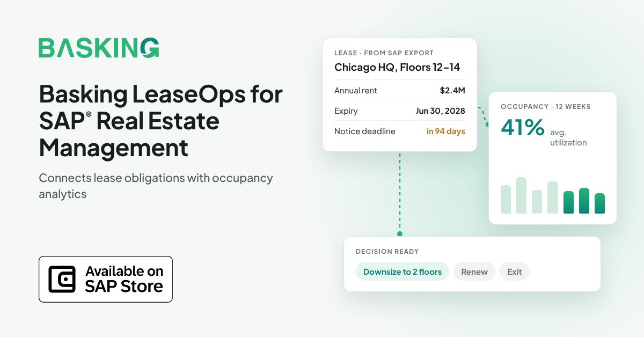Click the 'Notice deadline' row label
The width and height of the screenshot is (644, 337).
[x=365, y=131]
